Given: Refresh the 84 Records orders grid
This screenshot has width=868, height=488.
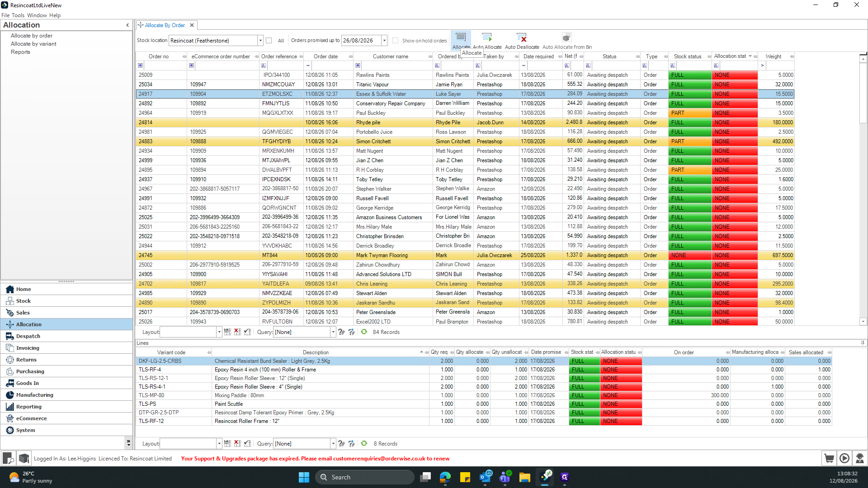Looking at the screenshot, I should tap(364, 332).
